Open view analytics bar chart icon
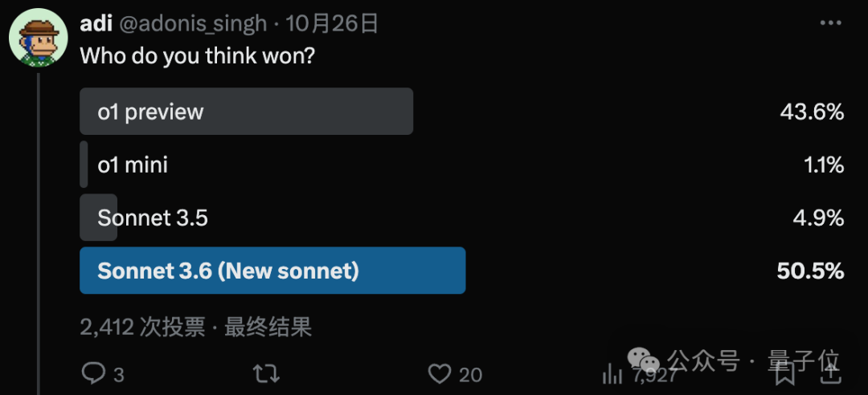 click(x=612, y=373)
